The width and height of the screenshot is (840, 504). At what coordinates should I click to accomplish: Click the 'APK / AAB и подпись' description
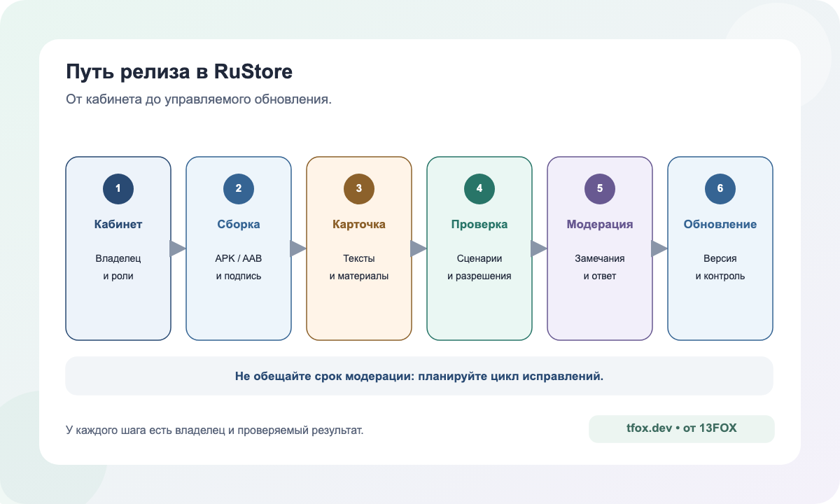click(239, 267)
